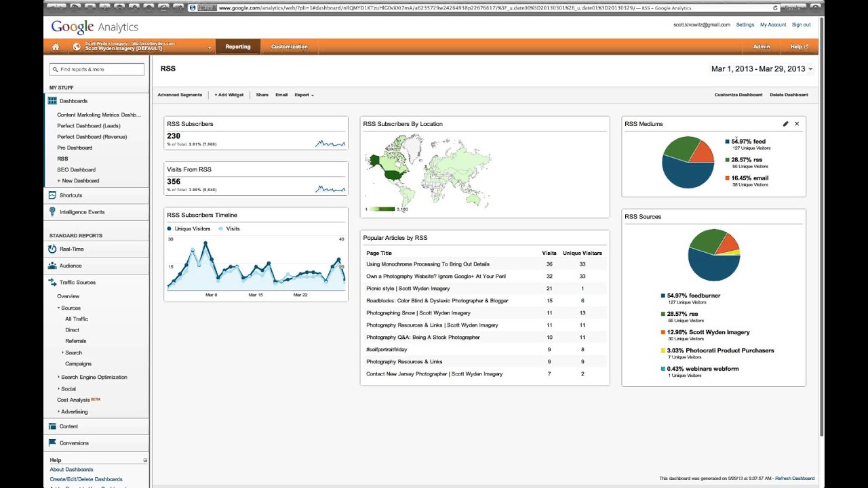Open the Export dropdown
Viewport: 868px width, 488px height.
click(304, 95)
